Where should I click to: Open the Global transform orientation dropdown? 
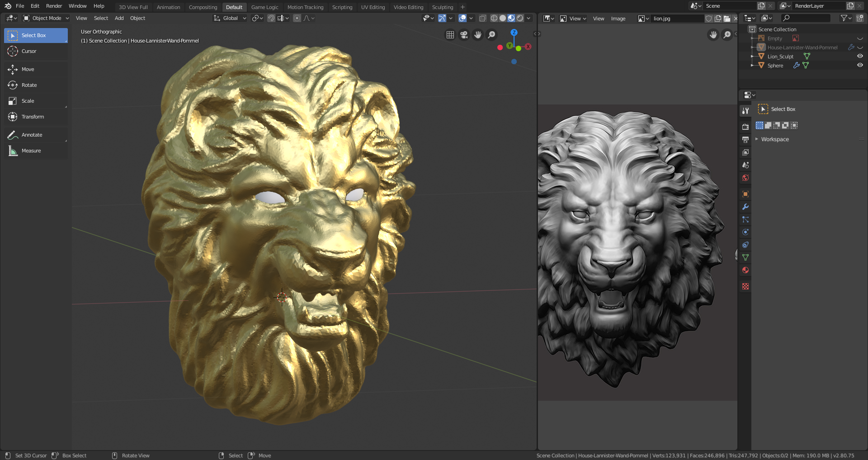click(230, 18)
